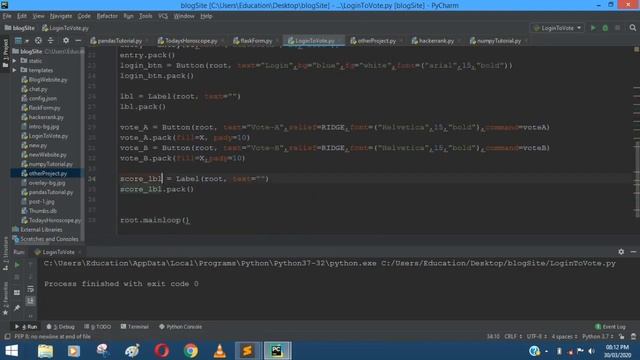This screenshot has width=640, height=360.
Task: Open Search Everywhere magnifier icon
Action: coord(633,28)
